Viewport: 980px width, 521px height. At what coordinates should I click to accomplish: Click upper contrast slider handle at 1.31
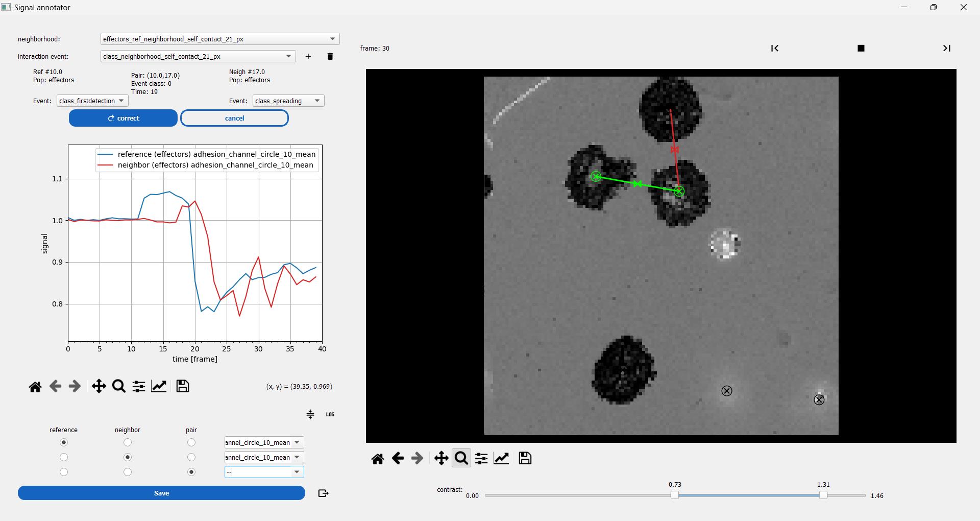click(823, 495)
